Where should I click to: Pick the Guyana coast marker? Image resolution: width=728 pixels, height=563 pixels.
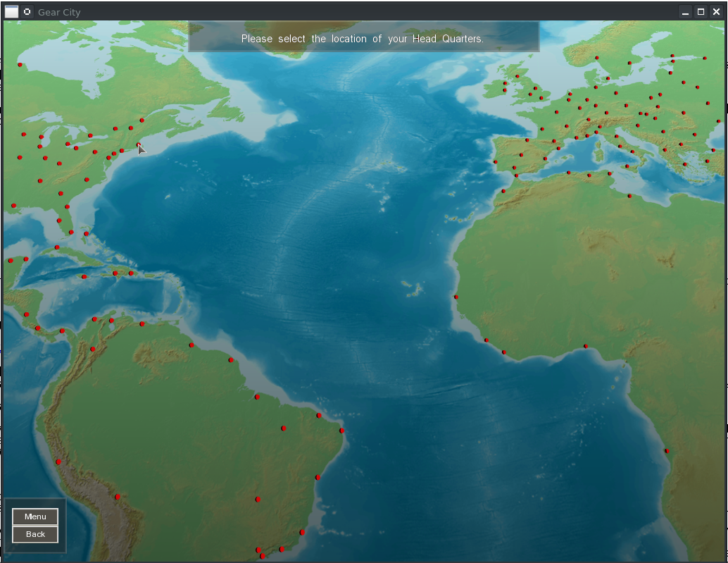192,345
